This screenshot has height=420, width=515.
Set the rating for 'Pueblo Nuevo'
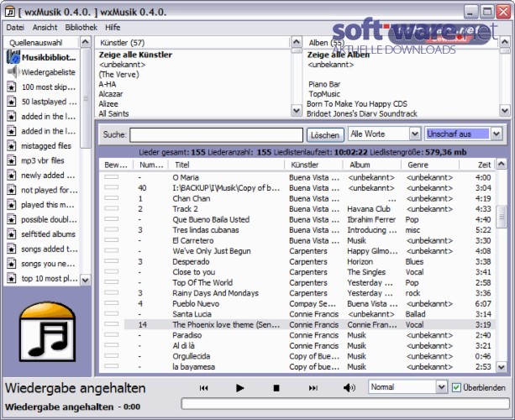[112, 303]
